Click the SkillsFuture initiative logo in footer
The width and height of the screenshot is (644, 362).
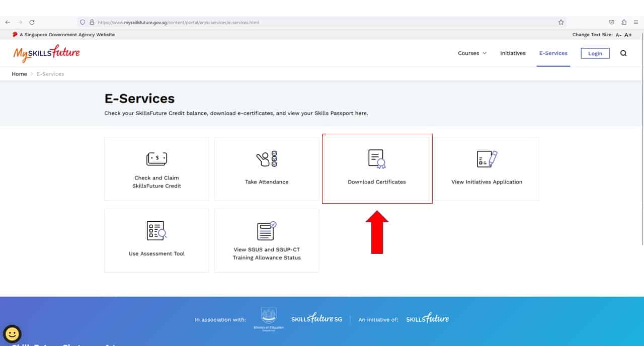pos(428,318)
